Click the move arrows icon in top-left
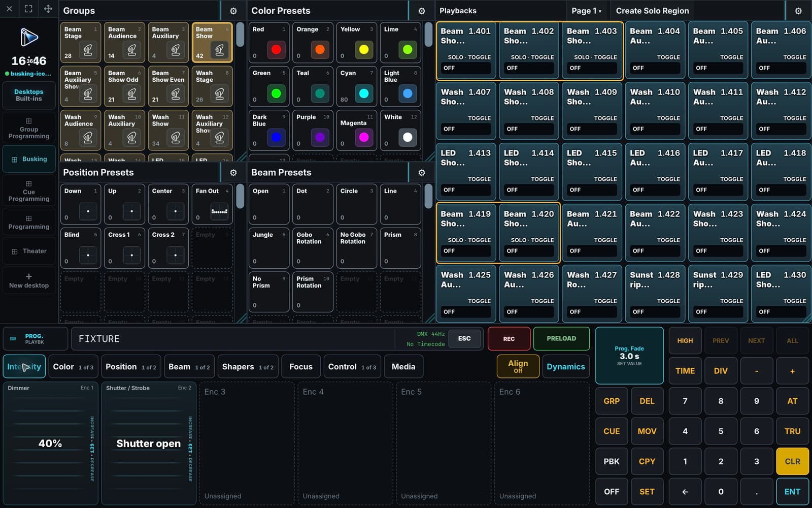 pyautogui.click(x=48, y=9)
